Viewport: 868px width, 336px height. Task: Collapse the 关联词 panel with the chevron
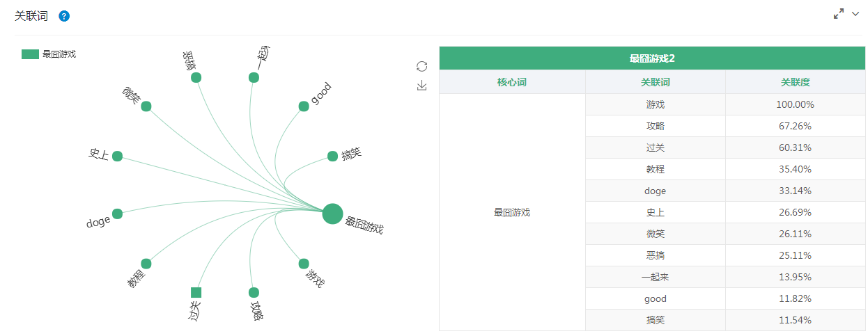click(856, 14)
